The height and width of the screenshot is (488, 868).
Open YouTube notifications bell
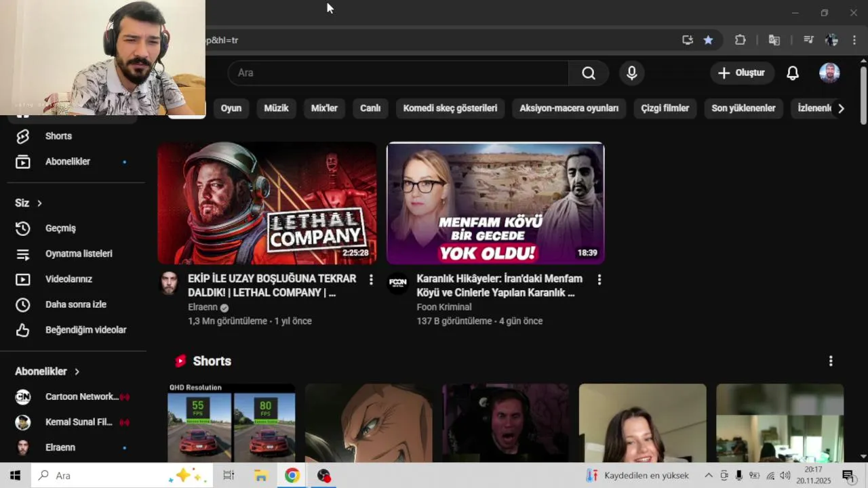[x=793, y=73]
